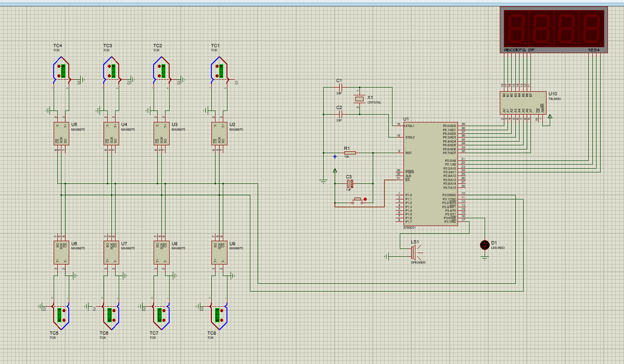Click the AT89C51 part label under U1
This screenshot has height=364, width=624.
410,228
